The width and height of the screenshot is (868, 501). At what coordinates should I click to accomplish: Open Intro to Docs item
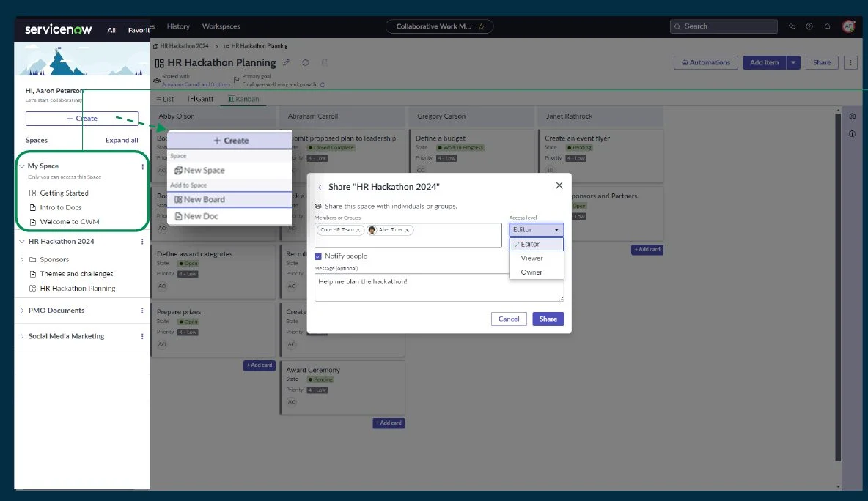tap(60, 207)
